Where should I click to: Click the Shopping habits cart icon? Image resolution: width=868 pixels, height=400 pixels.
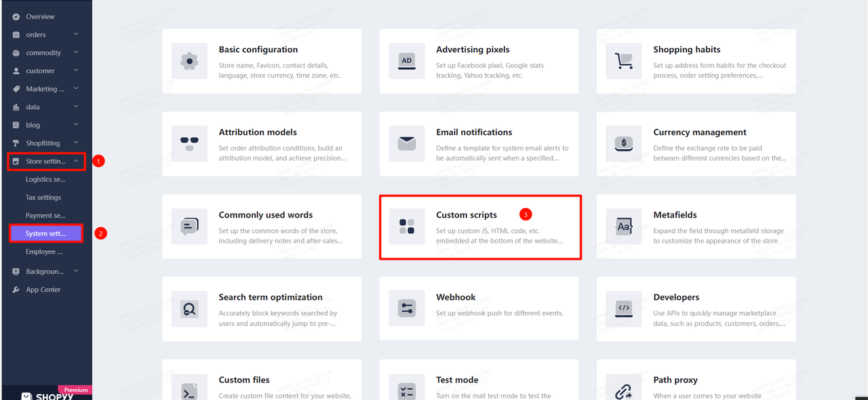[623, 61]
